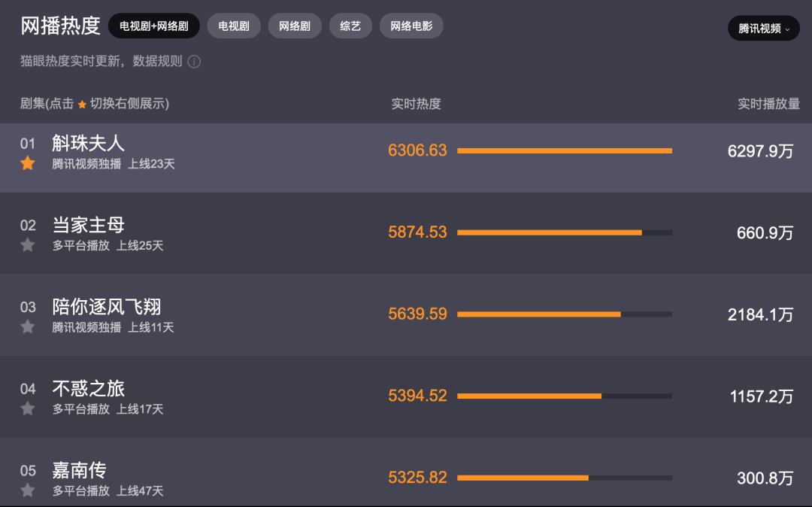
Task: Click the star icon for 不惑之旅
Action: coord(28,408)
